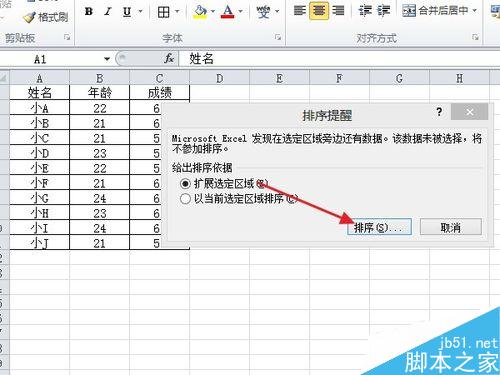Click cell 小A

click(x=40, y=108)
